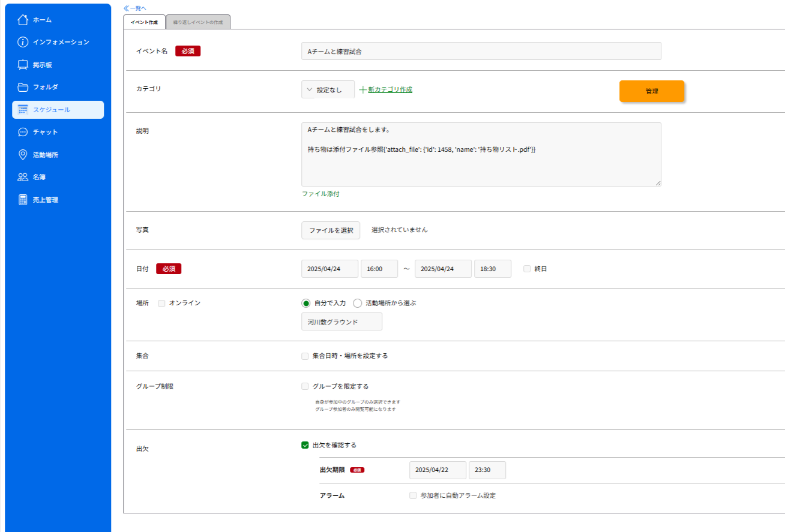Select the 自分で入力 radio button
785x532 pixels.
click(306, 303)
